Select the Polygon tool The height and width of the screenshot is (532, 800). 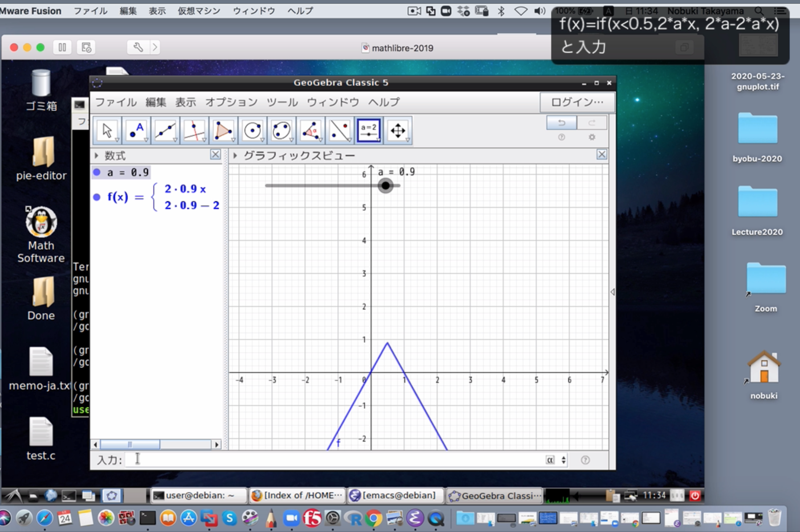coord(223,131)
